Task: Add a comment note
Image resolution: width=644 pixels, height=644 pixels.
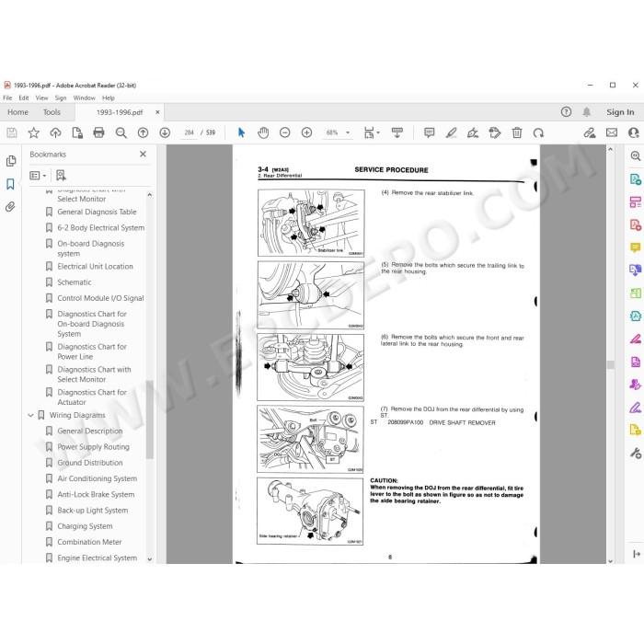Action: (x=430, y=132)
